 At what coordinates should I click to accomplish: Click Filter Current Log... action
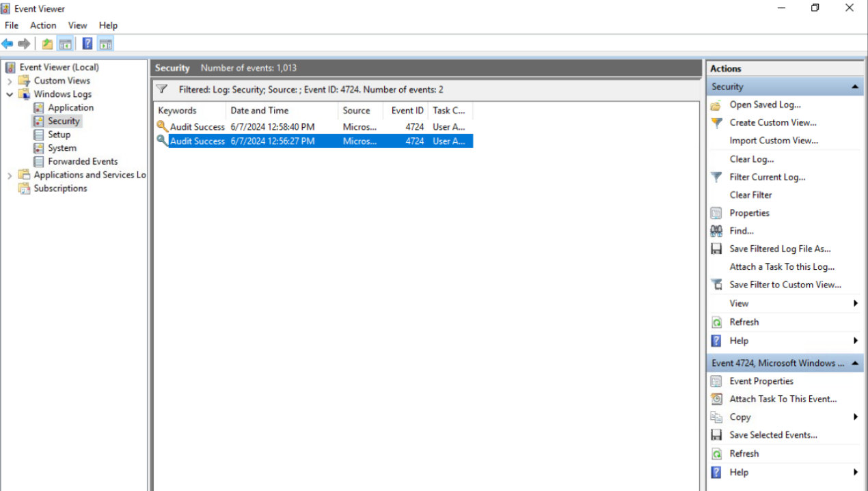coord(767,177)
